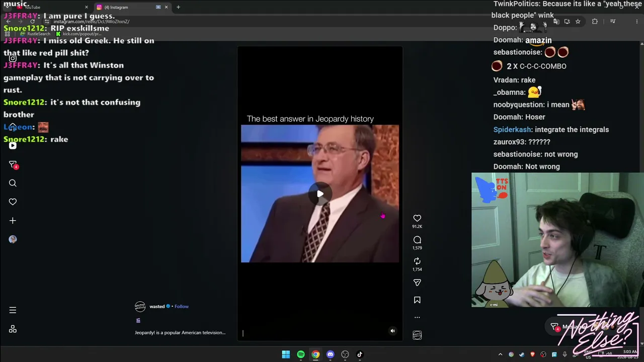Reload the page
Viewport: 644px width, 362px height.
[32, 22]
